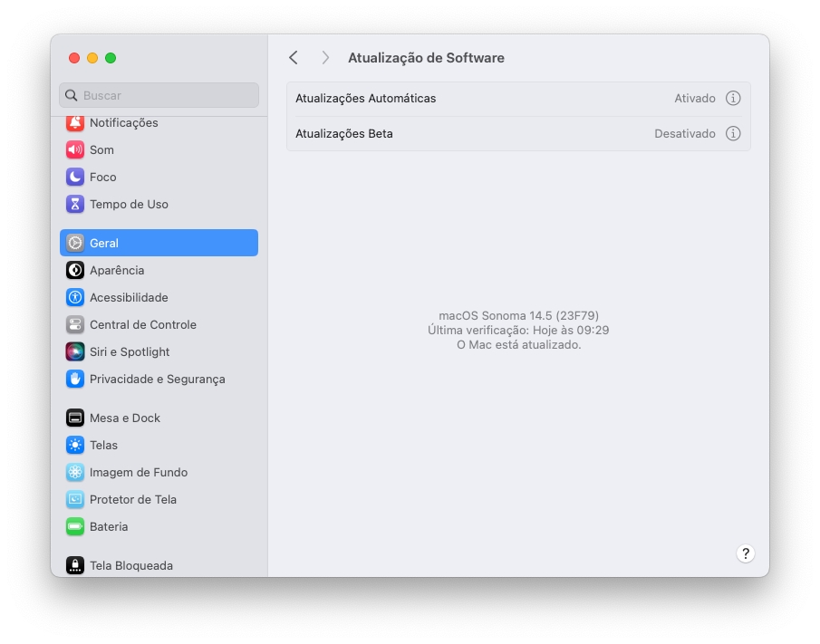
Task: Select Geral in the sidebar
Action: 159,243
